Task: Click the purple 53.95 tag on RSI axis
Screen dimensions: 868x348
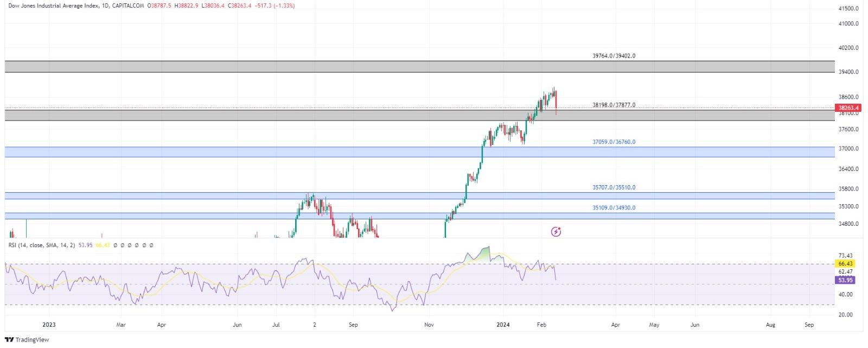Action: coord(846,280)
